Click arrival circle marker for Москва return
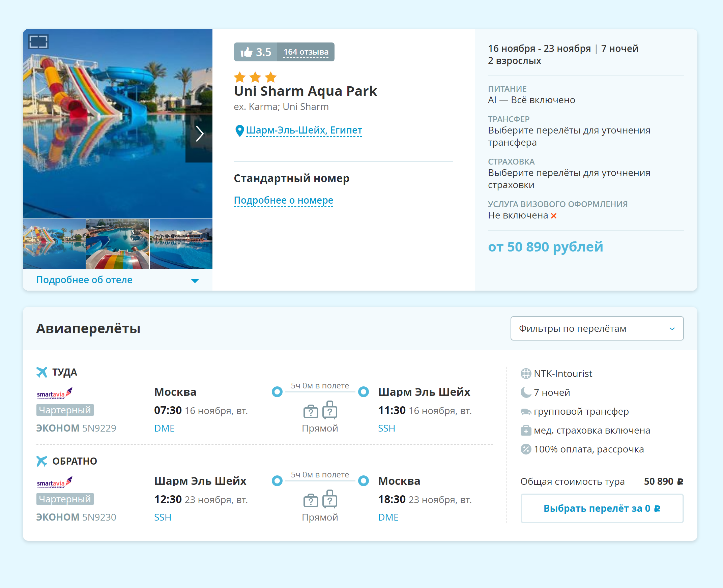 (364, 481)
